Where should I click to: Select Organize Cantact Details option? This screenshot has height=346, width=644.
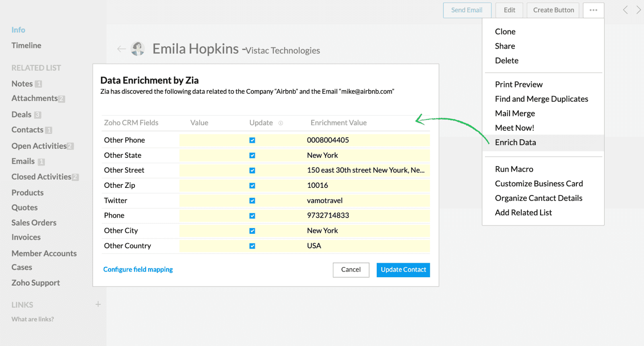pos(539,198)
